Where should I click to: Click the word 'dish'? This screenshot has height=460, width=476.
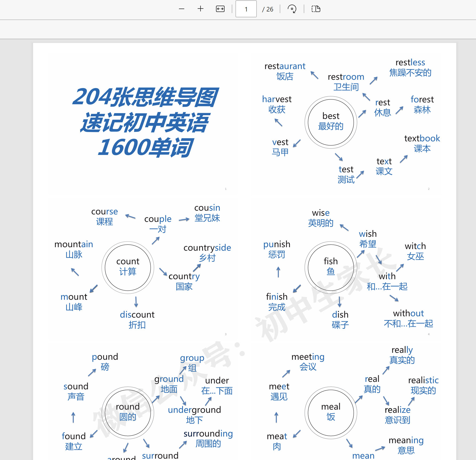340,315
